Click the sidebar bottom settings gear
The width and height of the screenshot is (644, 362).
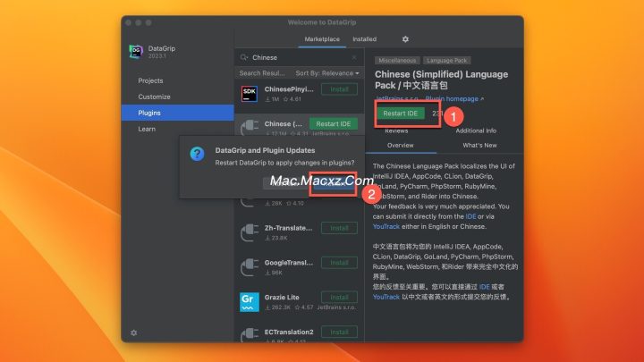tap(134, 333)
